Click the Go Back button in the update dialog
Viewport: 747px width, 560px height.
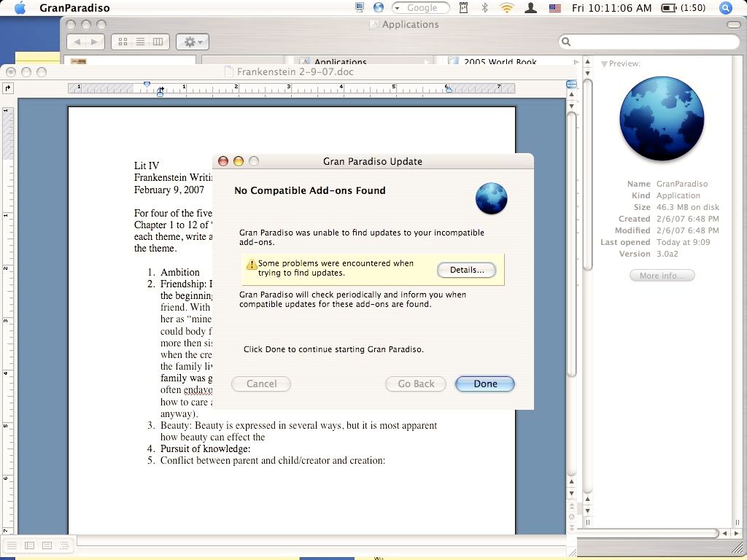416,384
